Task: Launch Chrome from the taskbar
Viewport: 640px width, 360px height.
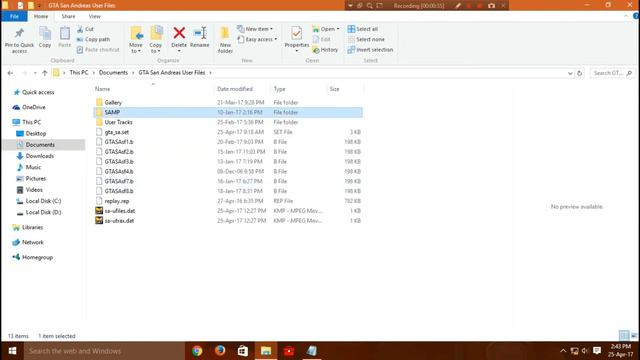Action: click(197, 351)
